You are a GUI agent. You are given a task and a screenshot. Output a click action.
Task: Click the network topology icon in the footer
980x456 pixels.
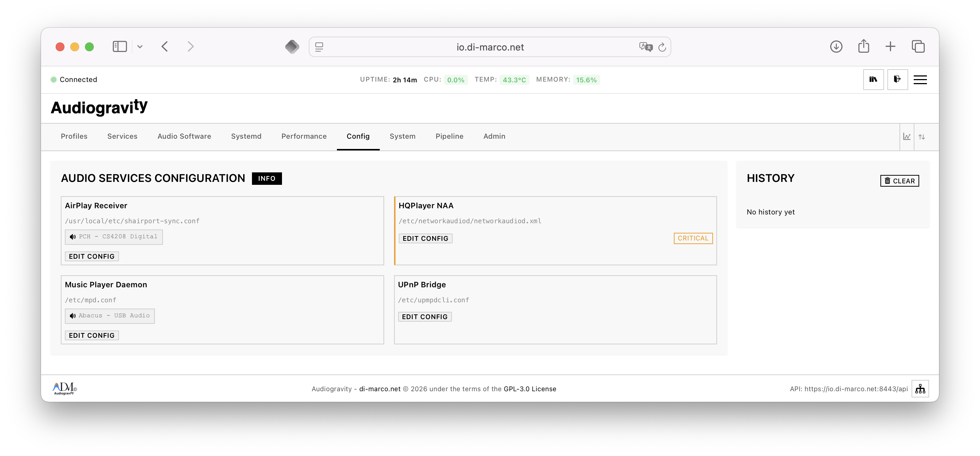[x=920, y=388]
